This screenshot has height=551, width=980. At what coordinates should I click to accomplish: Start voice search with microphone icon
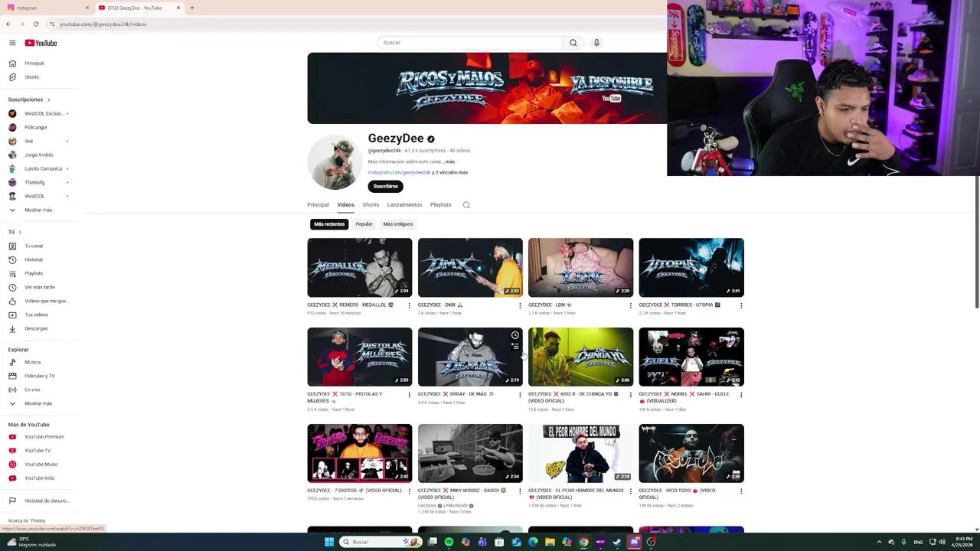596,43
